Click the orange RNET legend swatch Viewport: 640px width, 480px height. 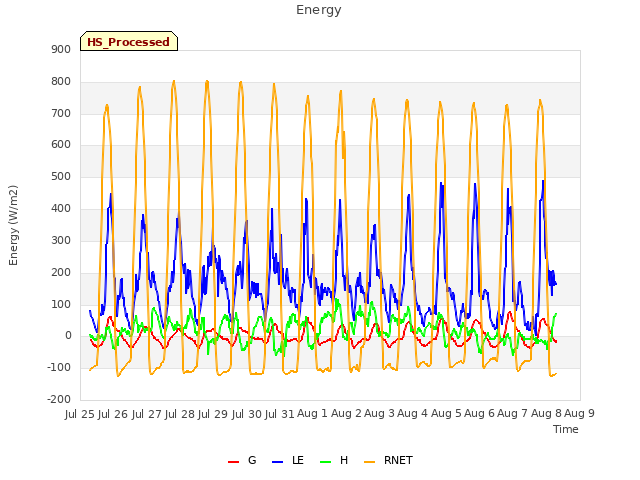click(369, 462)
